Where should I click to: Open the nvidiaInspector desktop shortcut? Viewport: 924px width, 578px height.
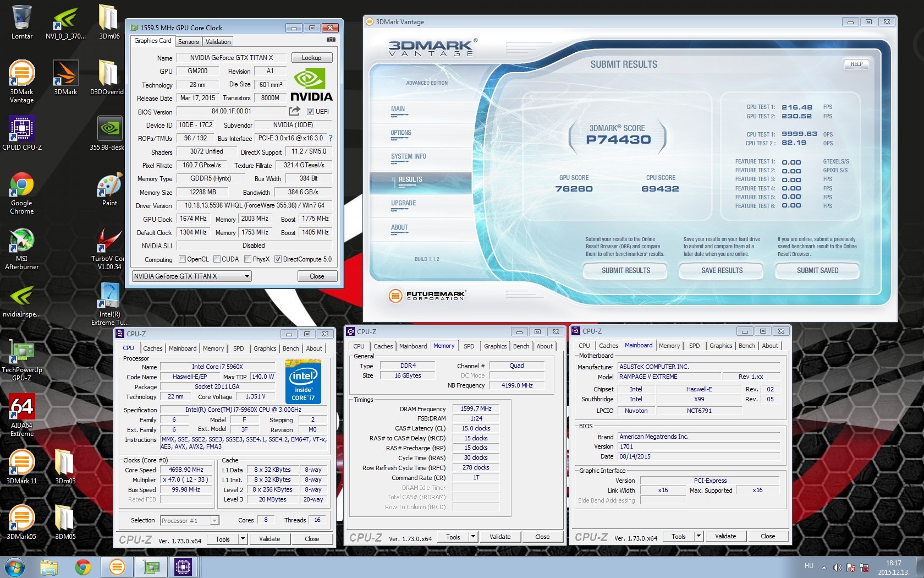[x=22, y=301]
